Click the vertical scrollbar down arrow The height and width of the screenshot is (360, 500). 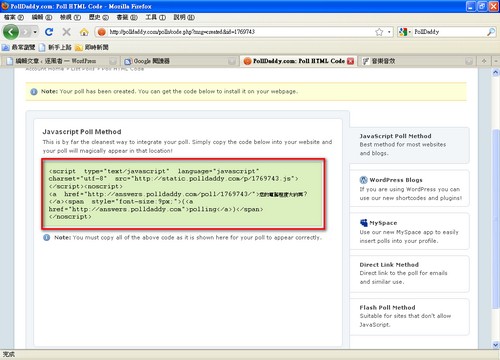click(496, 345)
